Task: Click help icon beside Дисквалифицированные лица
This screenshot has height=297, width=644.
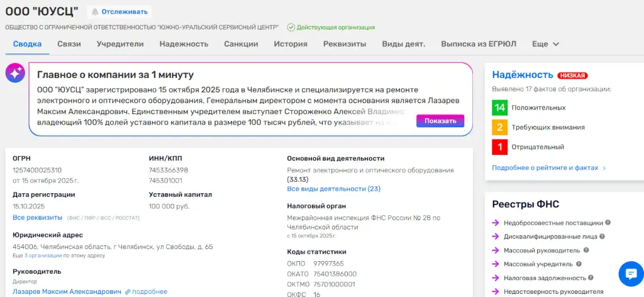Action: pyautogui.click(x=602, y=237)
